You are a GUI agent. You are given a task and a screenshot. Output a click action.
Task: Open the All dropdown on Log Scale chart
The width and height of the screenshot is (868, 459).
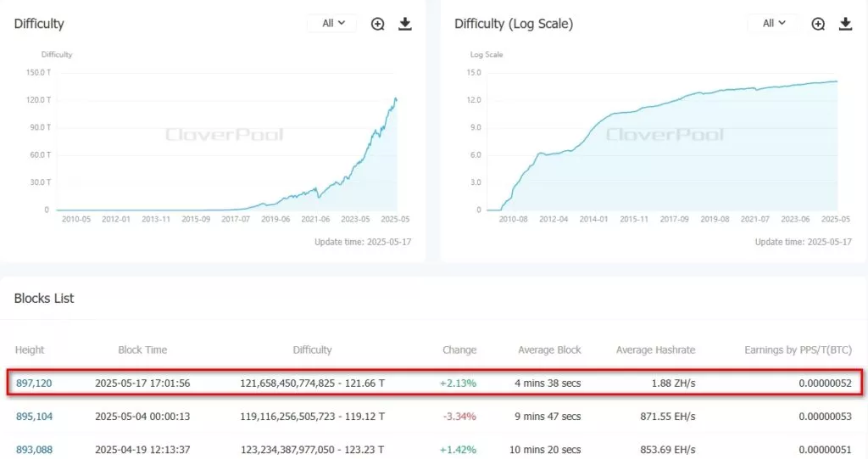(x=774, y=24)
